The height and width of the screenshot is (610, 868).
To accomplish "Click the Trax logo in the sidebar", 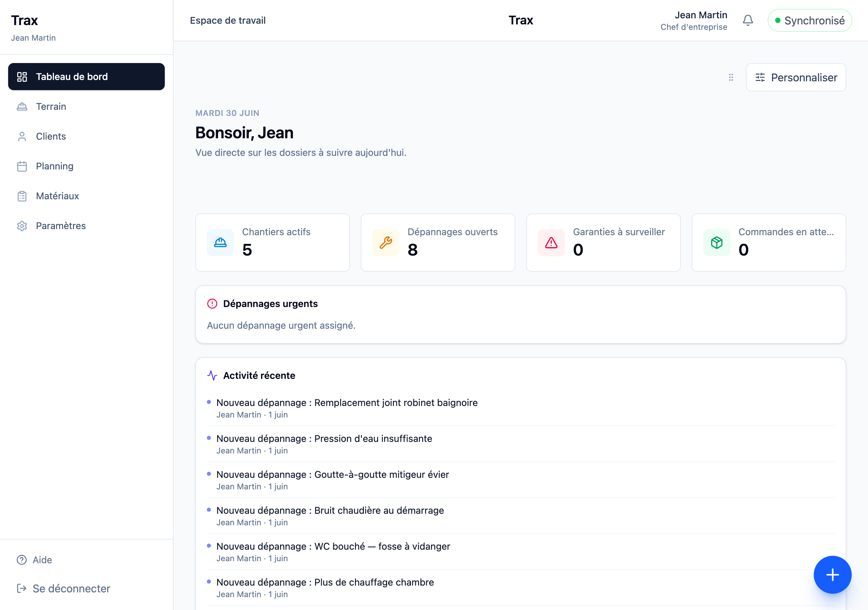I will tap(24, 20).
